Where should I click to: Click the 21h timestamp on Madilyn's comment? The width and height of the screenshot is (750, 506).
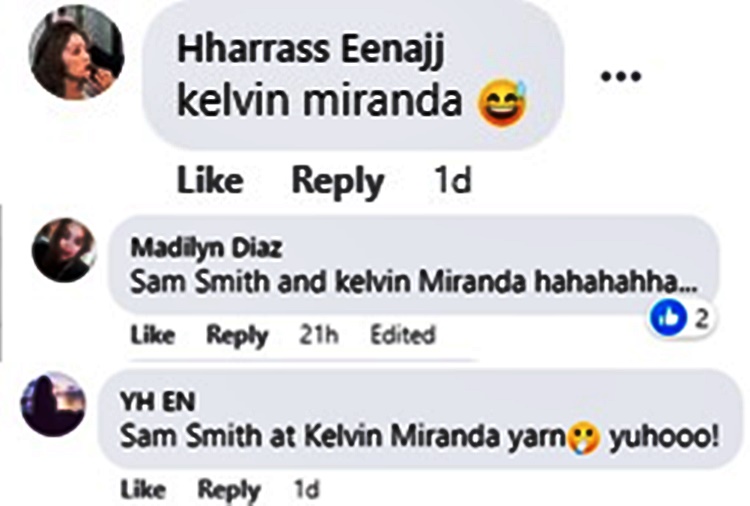coord(319,335)
